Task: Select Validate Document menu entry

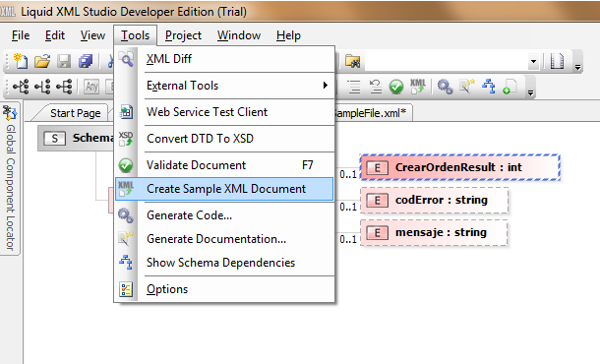Action: (x=225, y=165)
